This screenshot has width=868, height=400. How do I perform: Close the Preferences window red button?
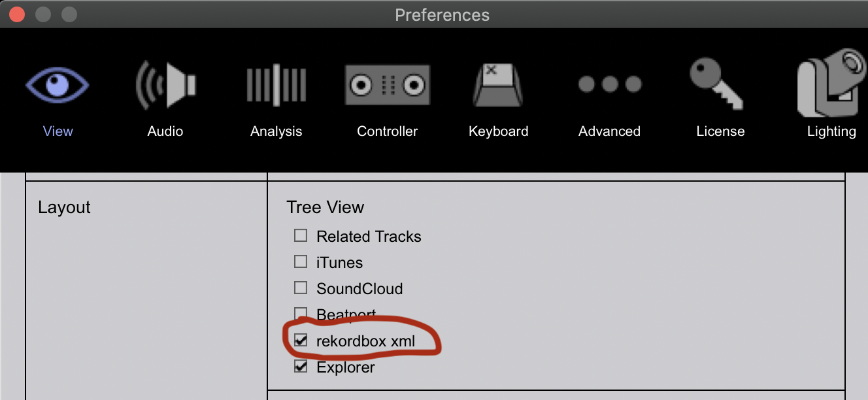click(17, 14)
